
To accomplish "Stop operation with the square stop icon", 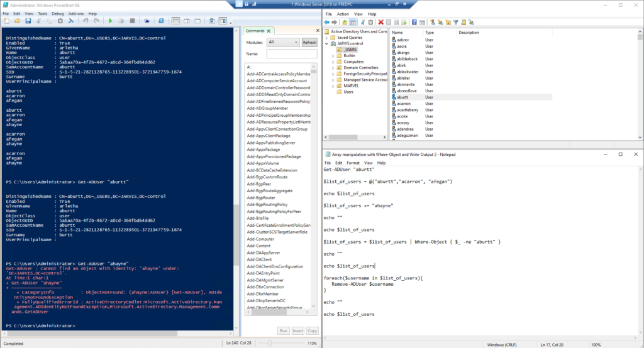I will point(132,21).
